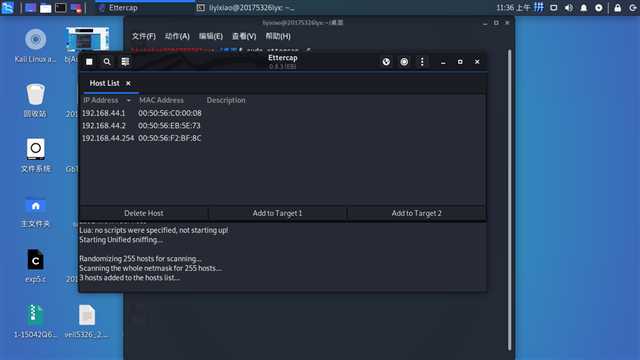
Task: Open the 主文件夹 home folder icon
Action: coord(36,205)
